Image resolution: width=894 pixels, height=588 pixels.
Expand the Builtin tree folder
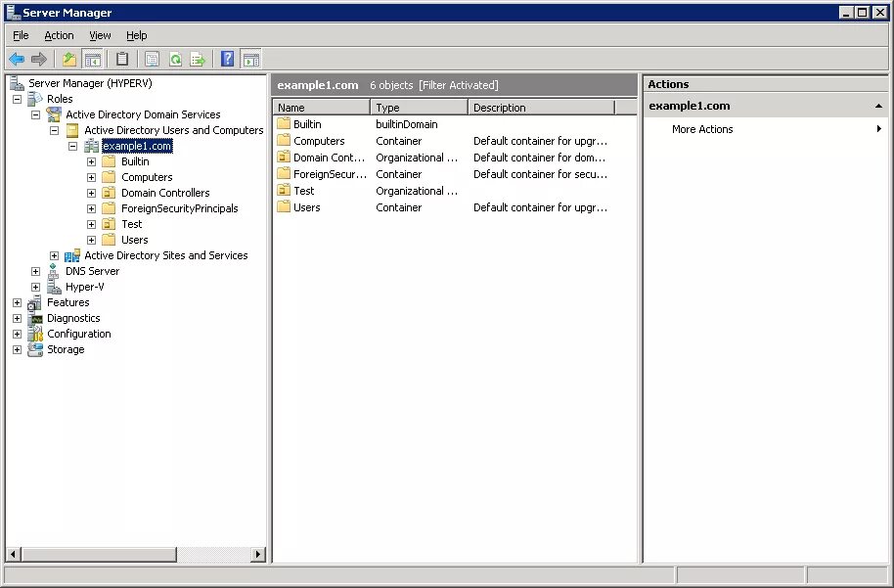tap(91, 162)
